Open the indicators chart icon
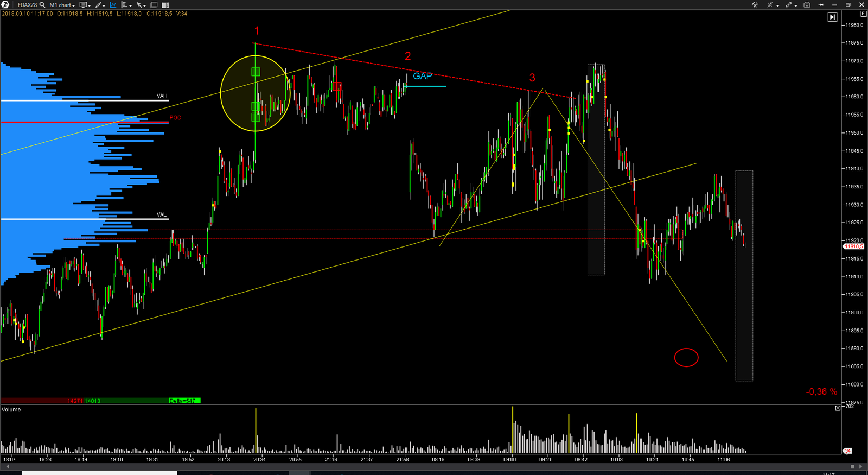The height and width of the screenshot is (475, 868). [113, 5]
